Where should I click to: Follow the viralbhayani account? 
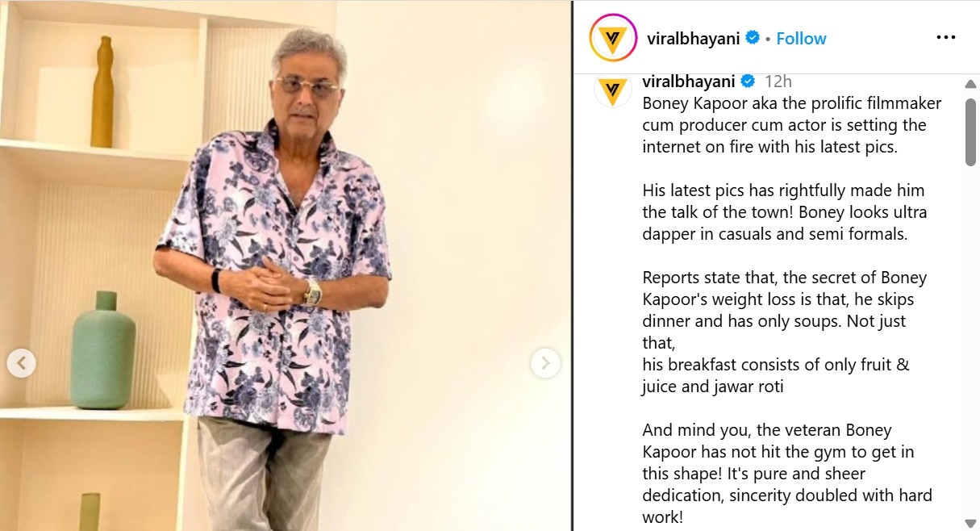coord(801,38)
